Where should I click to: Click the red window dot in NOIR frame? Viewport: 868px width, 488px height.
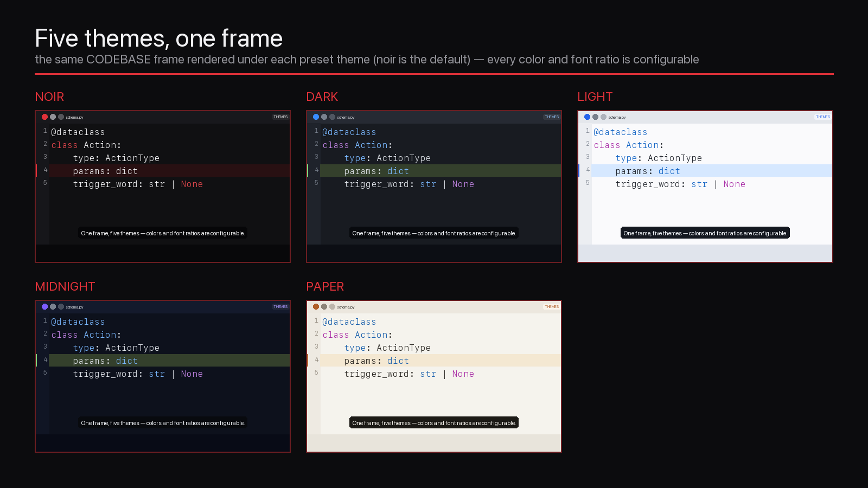44,117
